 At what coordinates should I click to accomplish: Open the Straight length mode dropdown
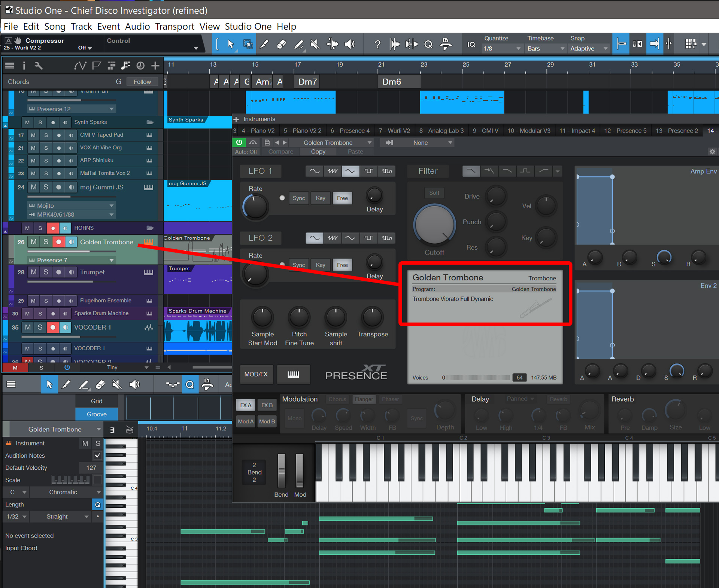tap(61, 517)
